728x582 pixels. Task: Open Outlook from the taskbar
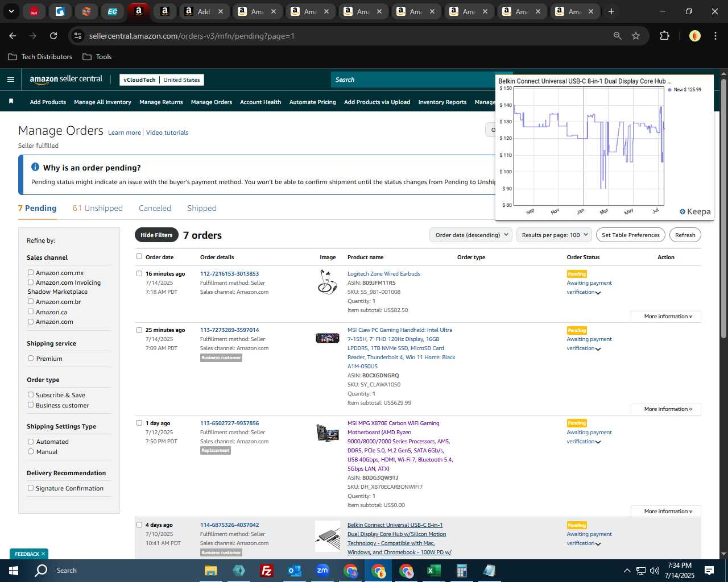pyautogui.click(x=294, y=571)
